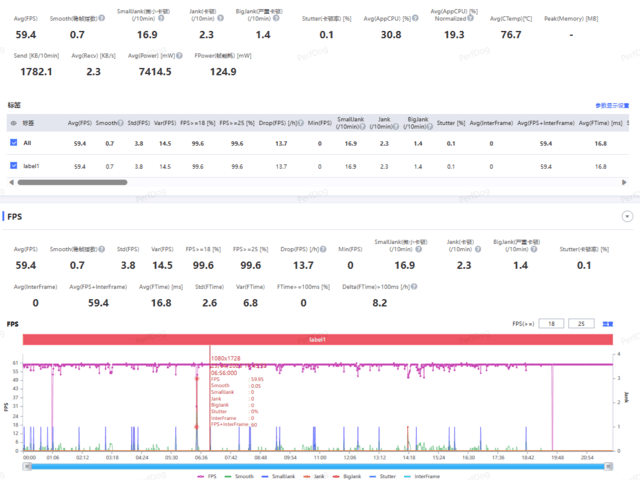Uncheck the label1 row checkbox
The width and height of the screenshot is (640, 480).
[x=13, y=166]
